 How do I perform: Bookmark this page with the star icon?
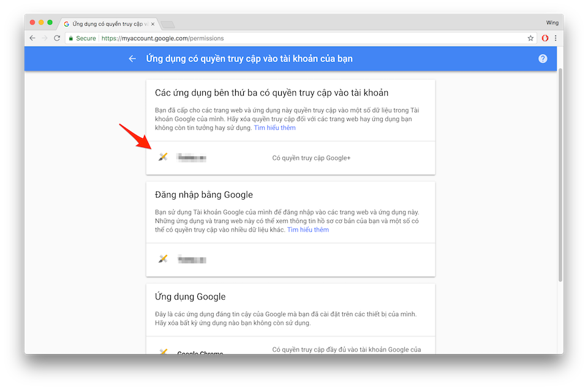pyautogui.click(x=530, y=38)
